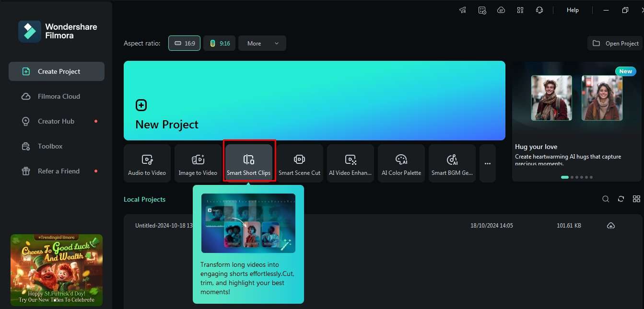Open the Toolbox section
The width and height of the screenshot is (644, 309).
pos(57,146)
